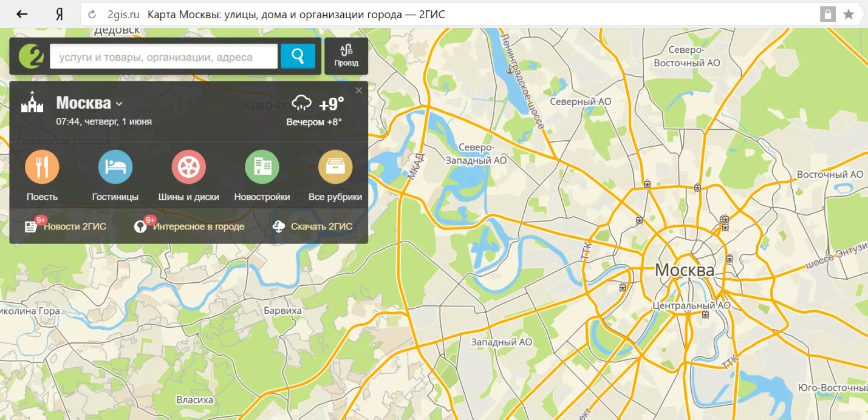This screenshot has height=420, width=868.
Task: Open the Новости 2ГИС link
Action: [x=75, y=227]
